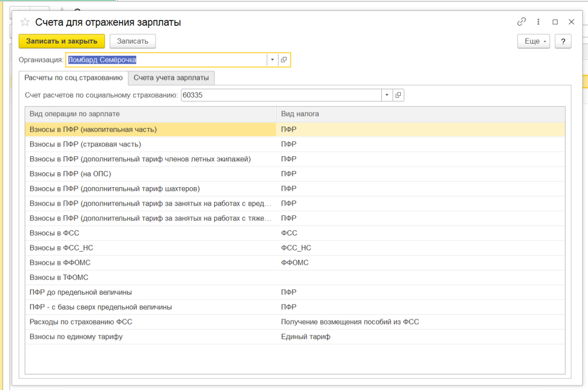588x390 pixels.
Task: Click into the account field containing 60335
Action: pyautogui.click(x=280, y=95)
